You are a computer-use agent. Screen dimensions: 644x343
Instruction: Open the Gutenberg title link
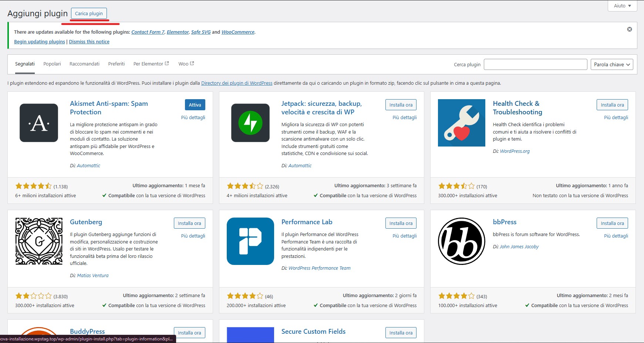86,222
